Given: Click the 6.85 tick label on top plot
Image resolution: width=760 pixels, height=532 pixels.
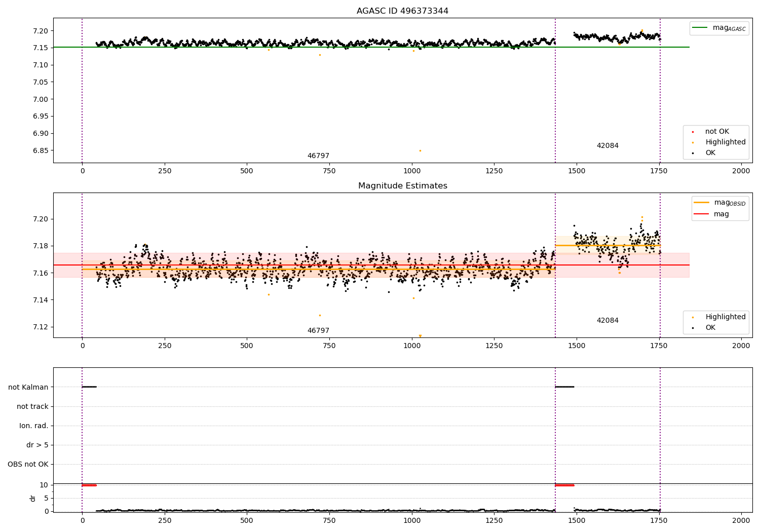Looking at the screenshot, I should click(x=41, y=150).
